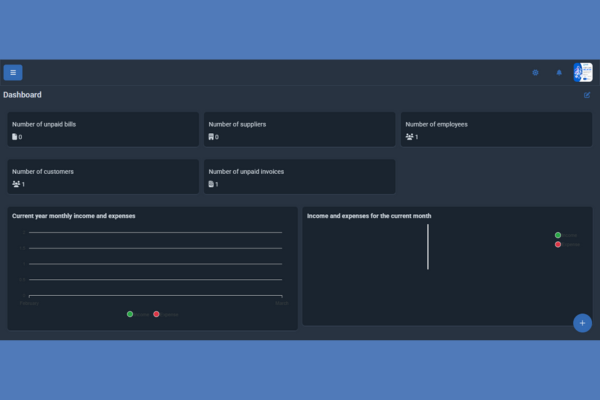Image resolution: width=600 pixels, height=400 pixels.
Task: Click the suppliers count icon
Action: point(211,137)
